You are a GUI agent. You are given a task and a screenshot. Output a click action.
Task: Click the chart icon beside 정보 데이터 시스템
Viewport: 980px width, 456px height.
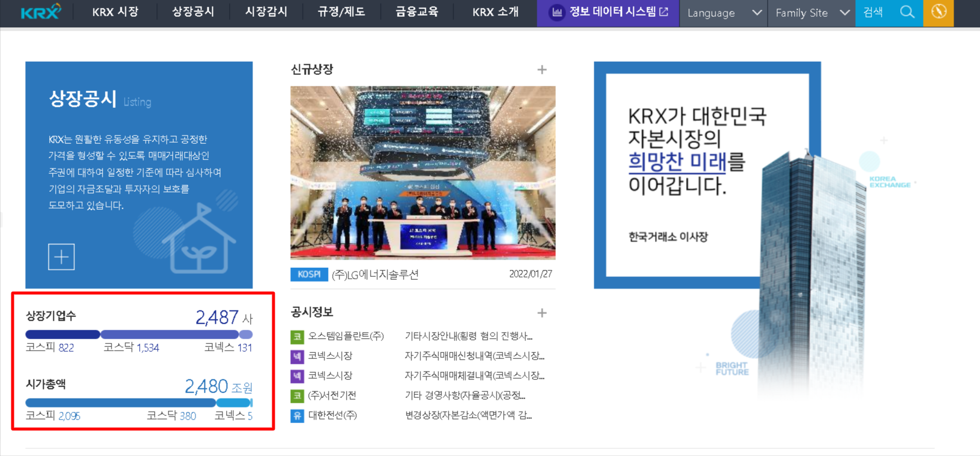coord(557,12)
